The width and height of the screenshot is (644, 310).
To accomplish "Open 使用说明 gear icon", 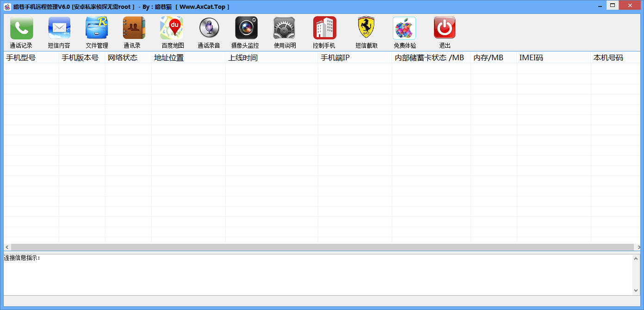I will click(x=284, y=28).
